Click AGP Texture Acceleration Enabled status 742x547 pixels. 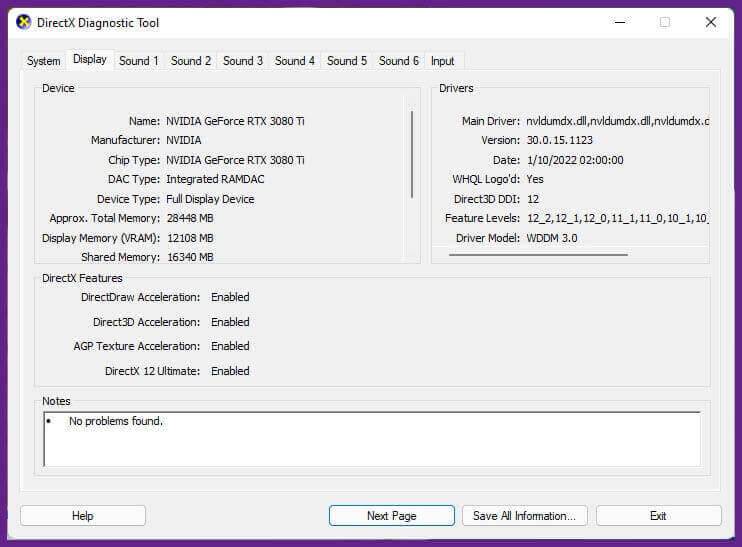[x=230, y=346]
